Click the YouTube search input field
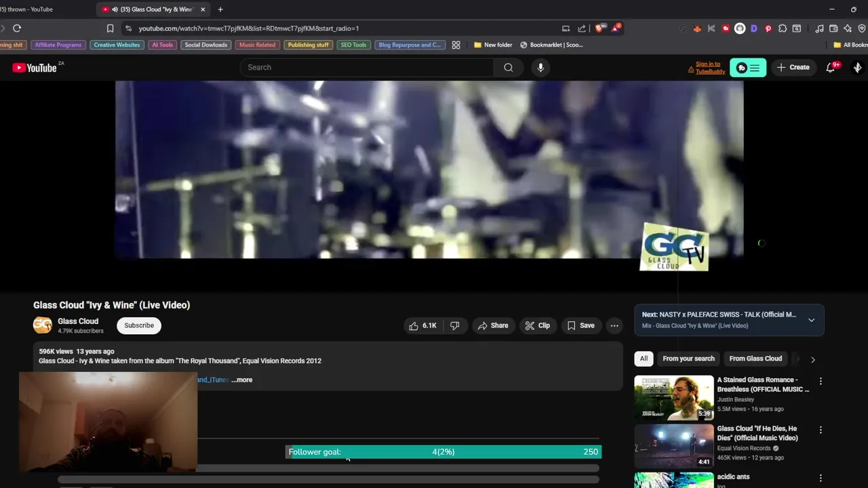868x488 pixels. (367, 67)
